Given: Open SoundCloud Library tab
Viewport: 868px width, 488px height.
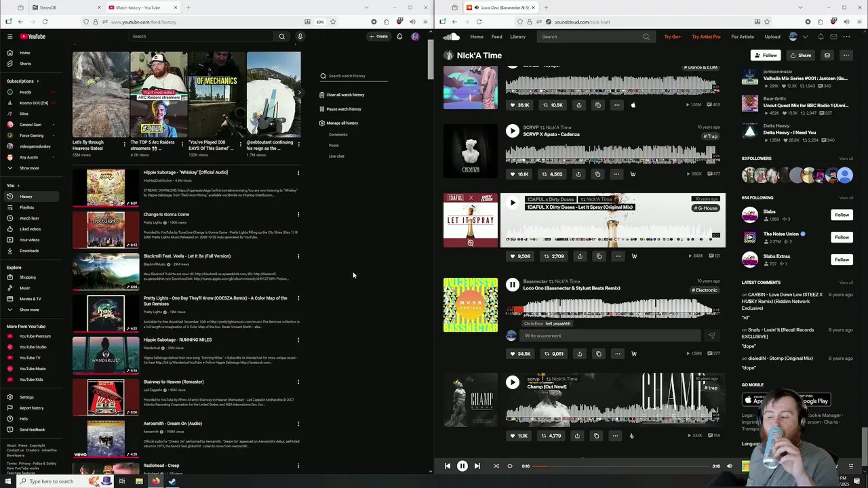Looking at the screenshot, I should 518,37.
